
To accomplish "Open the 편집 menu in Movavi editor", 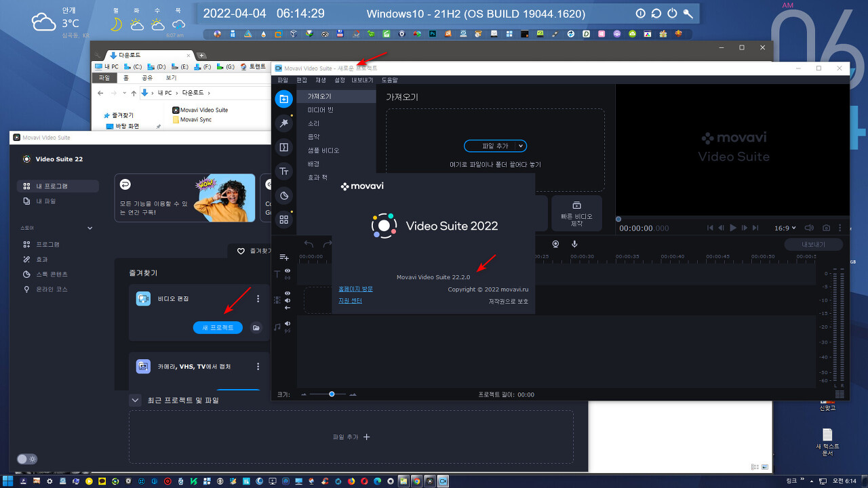I will click(302, 80).
